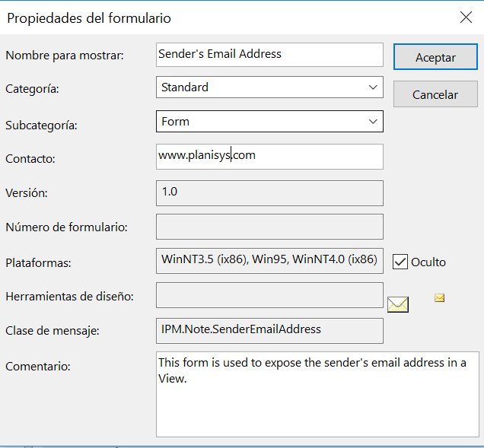Click the empty Número de formulario field
The width and height of the screenshot is (484, 448).
click(x=269, y=227)
